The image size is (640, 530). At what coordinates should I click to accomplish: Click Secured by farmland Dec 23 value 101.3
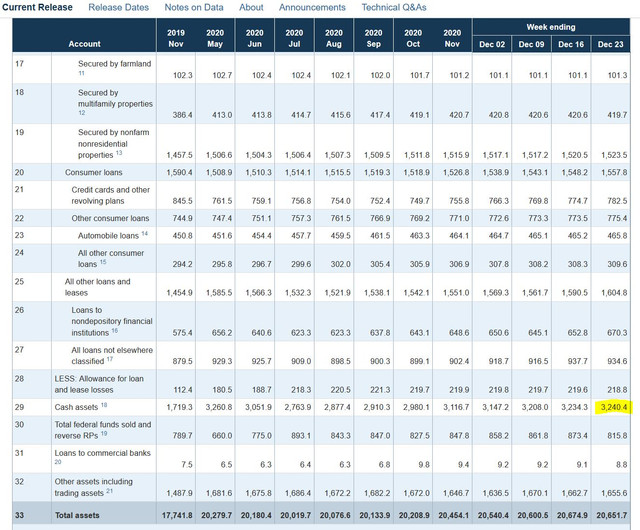617,75
